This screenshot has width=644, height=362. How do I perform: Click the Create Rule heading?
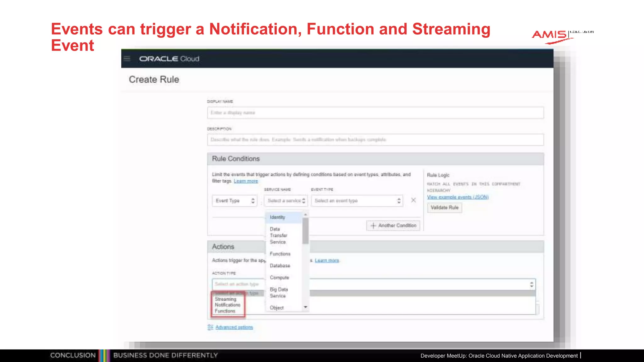pyautogui.click(x=154, y=80)
